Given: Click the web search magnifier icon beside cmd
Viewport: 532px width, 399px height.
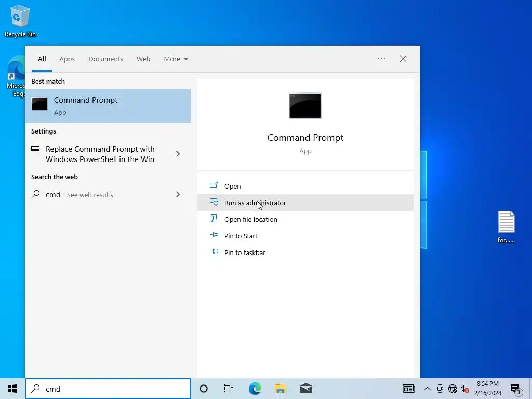Looking at the screenshot, I should 36,194.
